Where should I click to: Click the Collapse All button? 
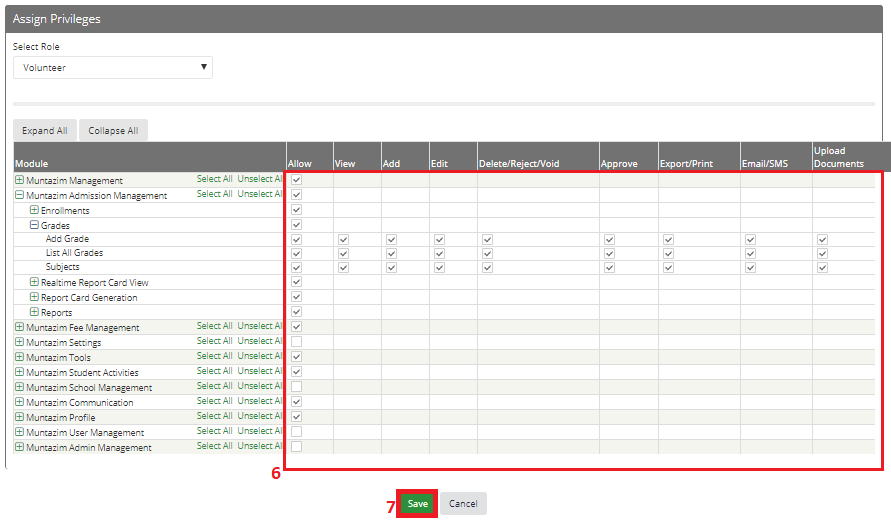[x=113, y=130]
